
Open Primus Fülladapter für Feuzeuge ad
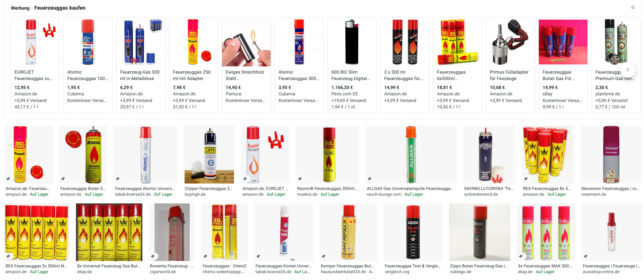click(x=510, y=65)
